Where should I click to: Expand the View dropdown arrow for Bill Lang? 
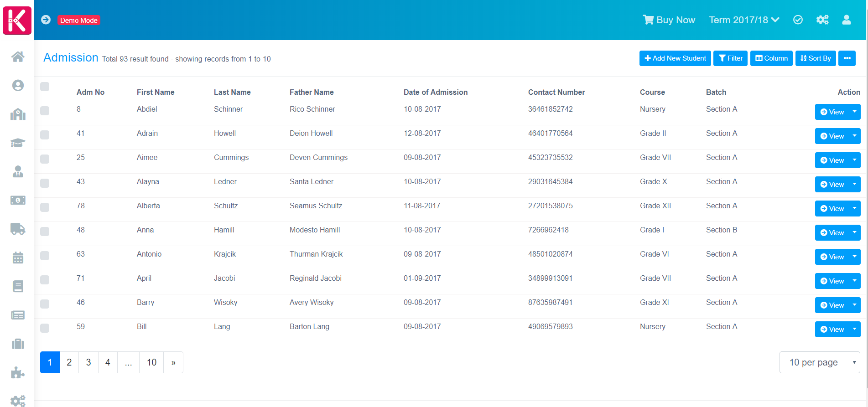point(854,329)
